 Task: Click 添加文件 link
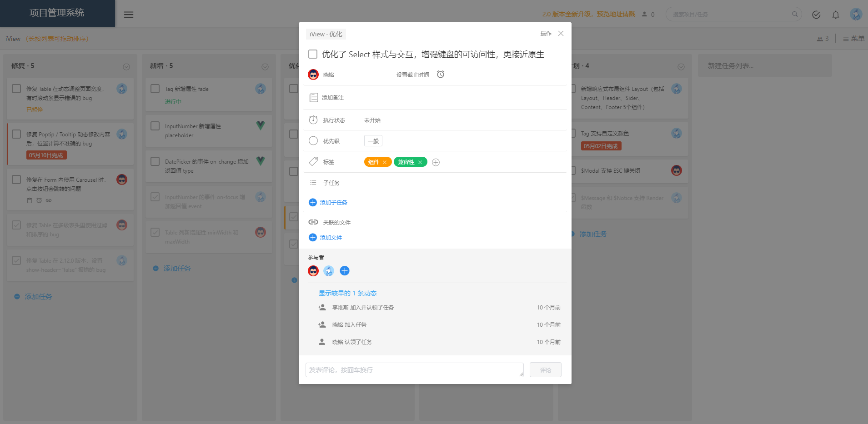(331, 237)
